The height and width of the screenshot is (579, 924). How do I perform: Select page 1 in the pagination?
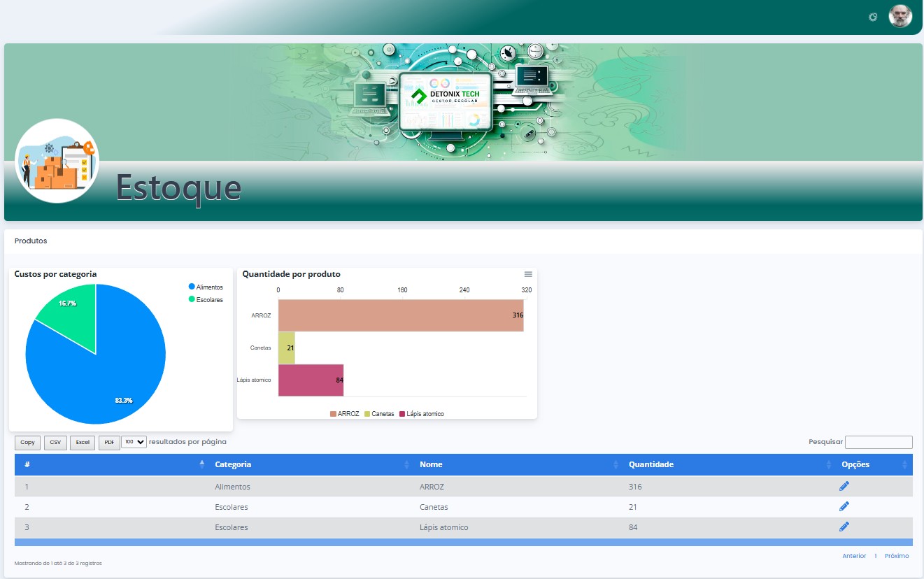(x=876, y=556)
